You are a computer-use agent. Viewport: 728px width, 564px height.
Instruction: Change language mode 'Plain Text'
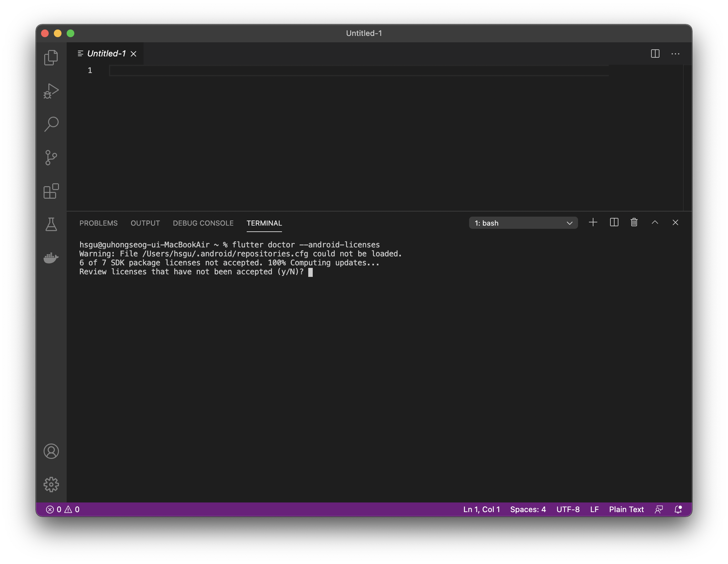626,509
